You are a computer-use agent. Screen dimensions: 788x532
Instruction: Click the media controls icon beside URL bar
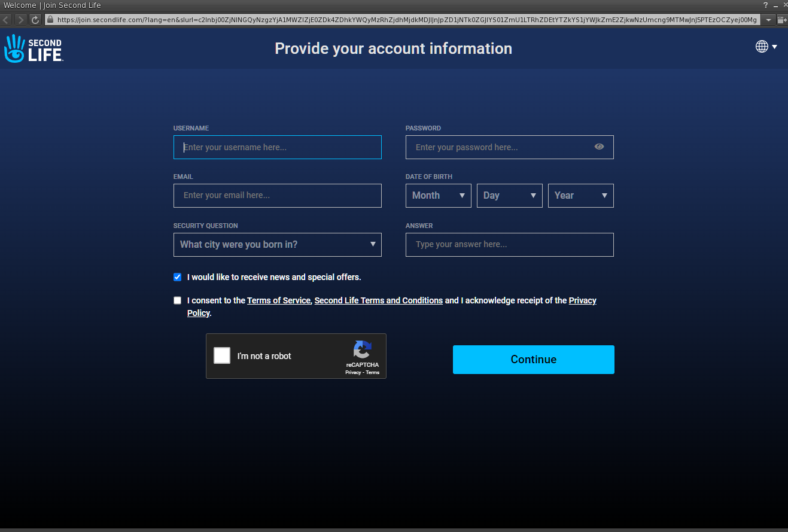[781, 20]
